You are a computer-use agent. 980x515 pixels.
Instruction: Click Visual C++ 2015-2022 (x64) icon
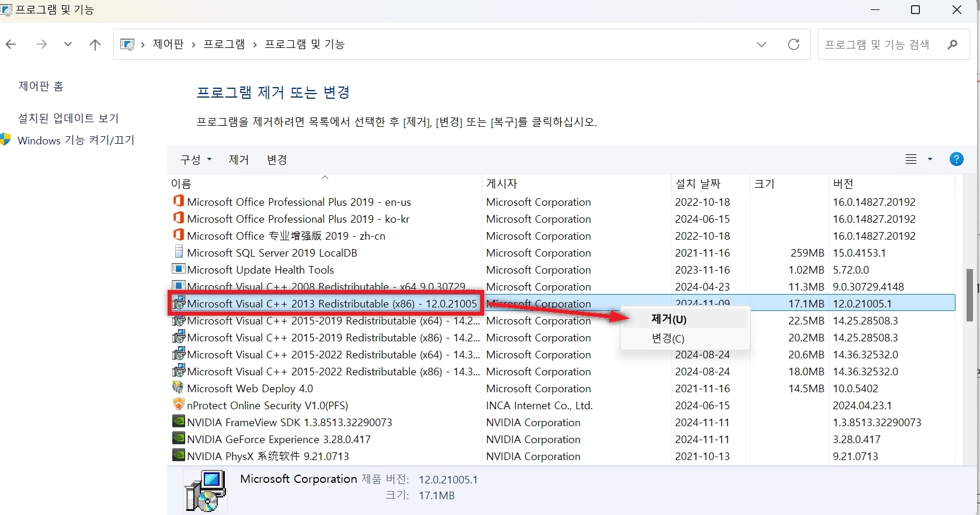[x=179, y=354]
